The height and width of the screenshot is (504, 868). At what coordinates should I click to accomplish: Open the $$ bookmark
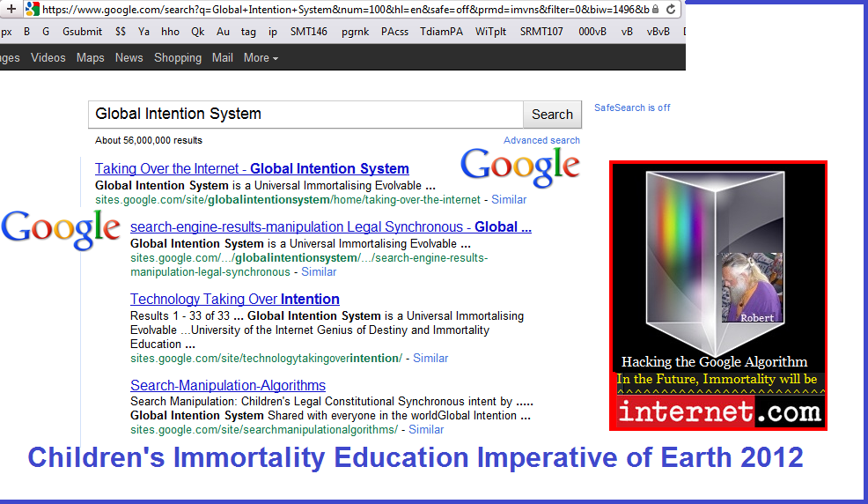[x=121, y=32]
